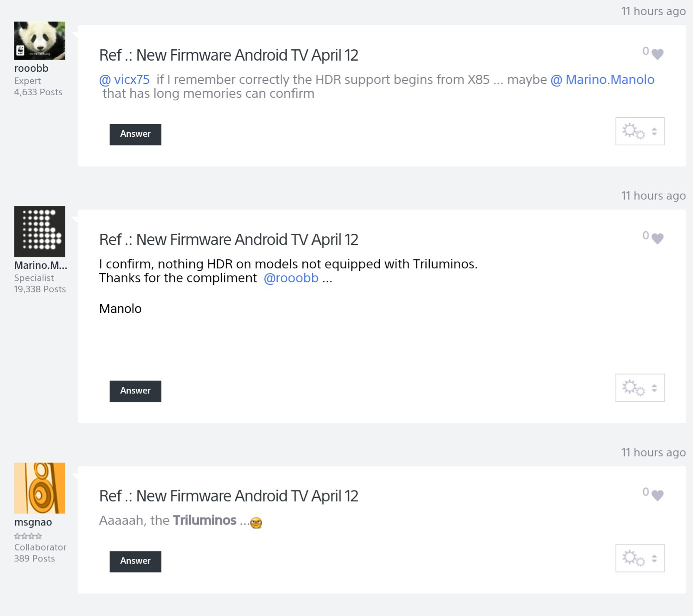Follow the @vicx75 mention link
693x616 pixels.
(x=124, y=80)
